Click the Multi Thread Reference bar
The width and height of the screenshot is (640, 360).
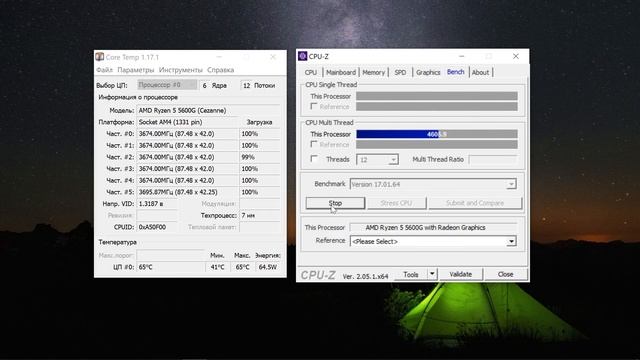click(x=437, y=144)
